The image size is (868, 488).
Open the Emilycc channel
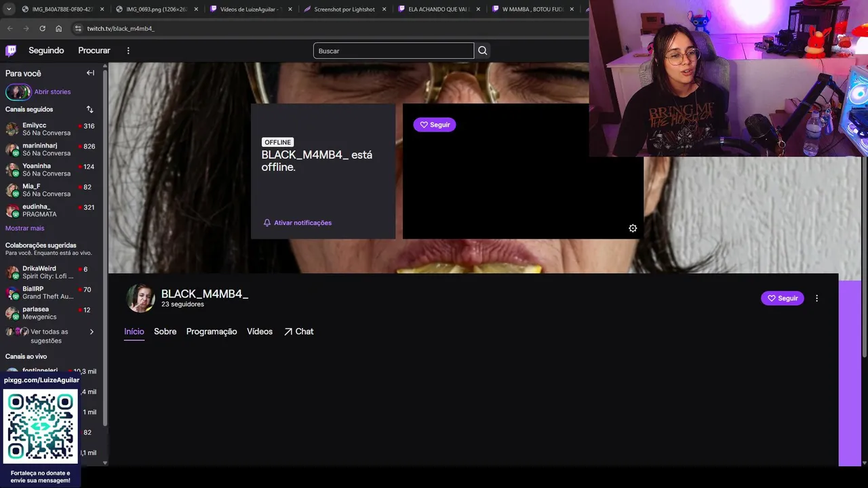[52, 129]
